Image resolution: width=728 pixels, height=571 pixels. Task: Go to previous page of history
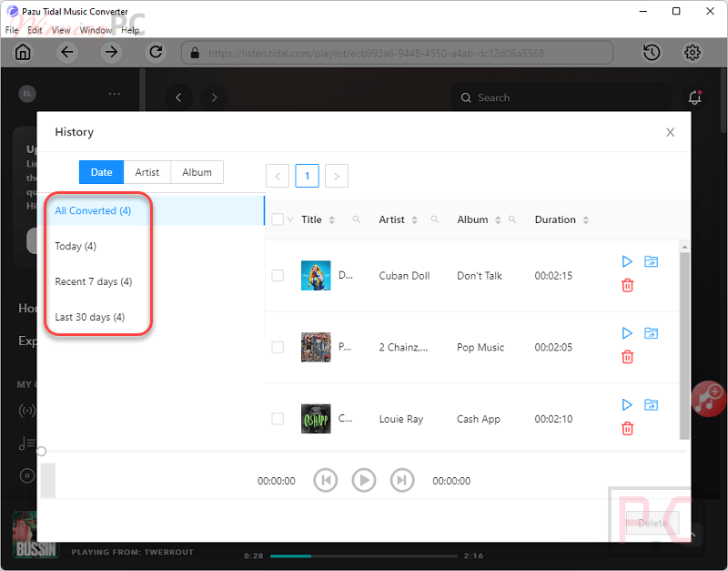point(278,176)
